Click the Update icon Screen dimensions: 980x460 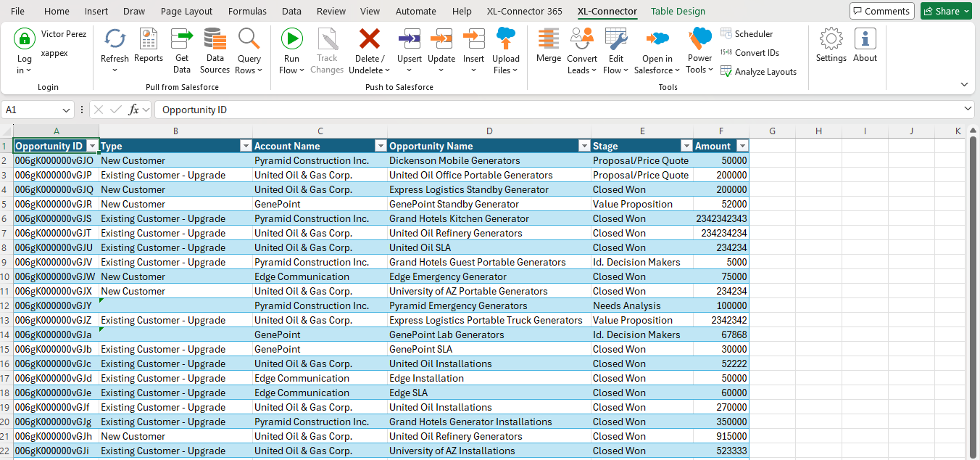click(441, 39)
